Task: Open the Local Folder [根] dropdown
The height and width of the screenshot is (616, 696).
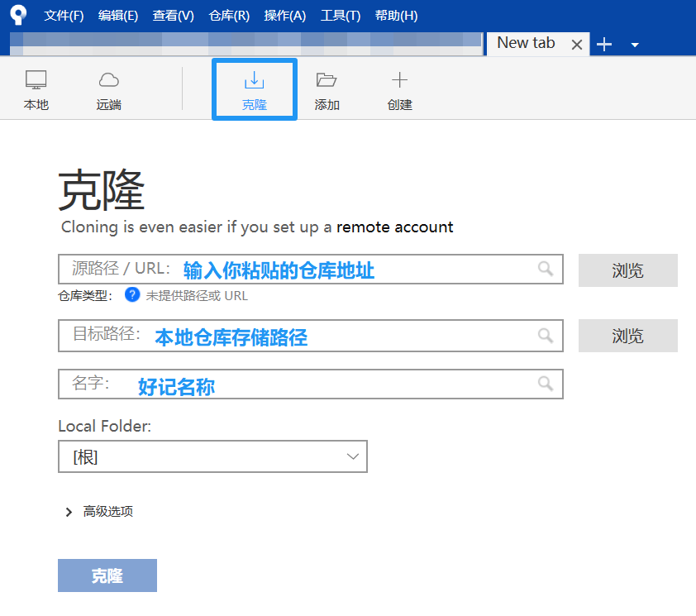Action: click(x=212, y=456)
